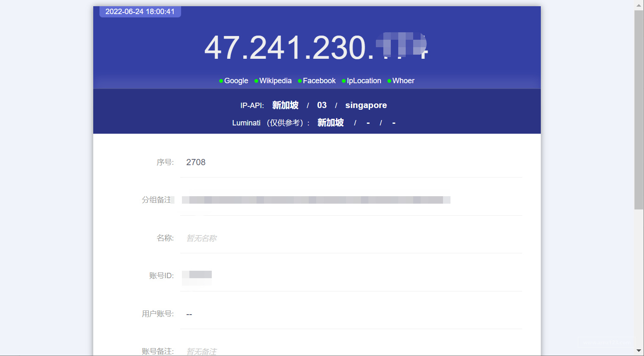644x356 pixels.
Task: Click the green status dot beside Wikipedia
Action: pyautogui.click(x=256, y=81)
